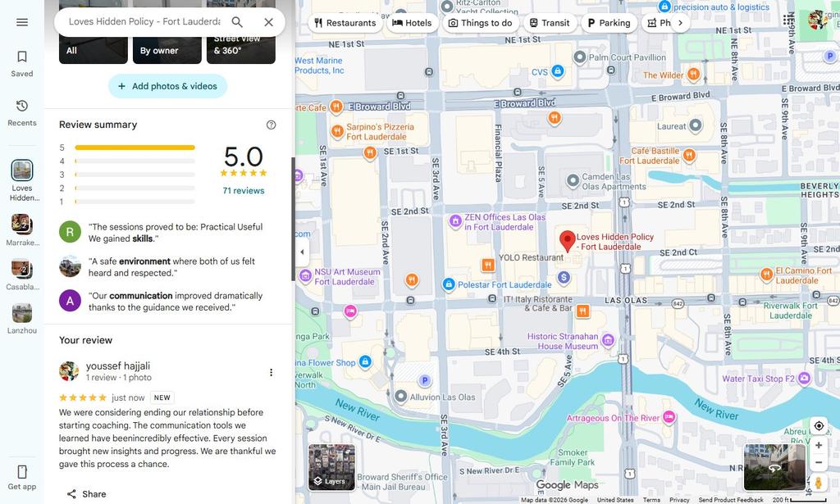The width and height of the screenshot is (840, 504).
Task: Share your review
Action: (x=86, y=494)
